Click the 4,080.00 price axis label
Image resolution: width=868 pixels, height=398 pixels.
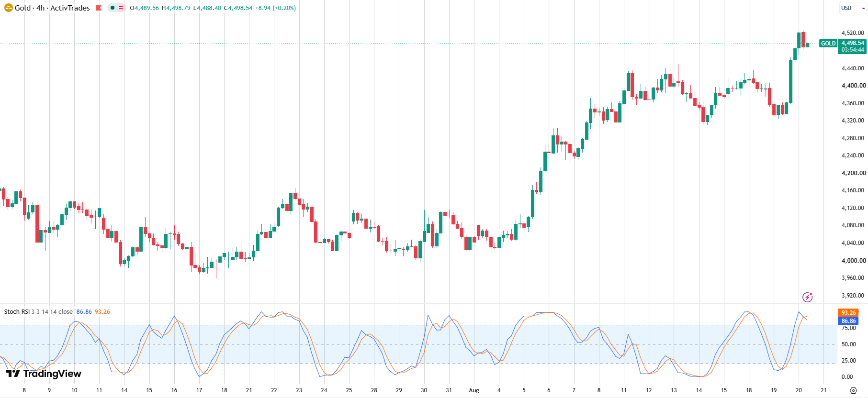pyautogui.click(x=853, y=225)
